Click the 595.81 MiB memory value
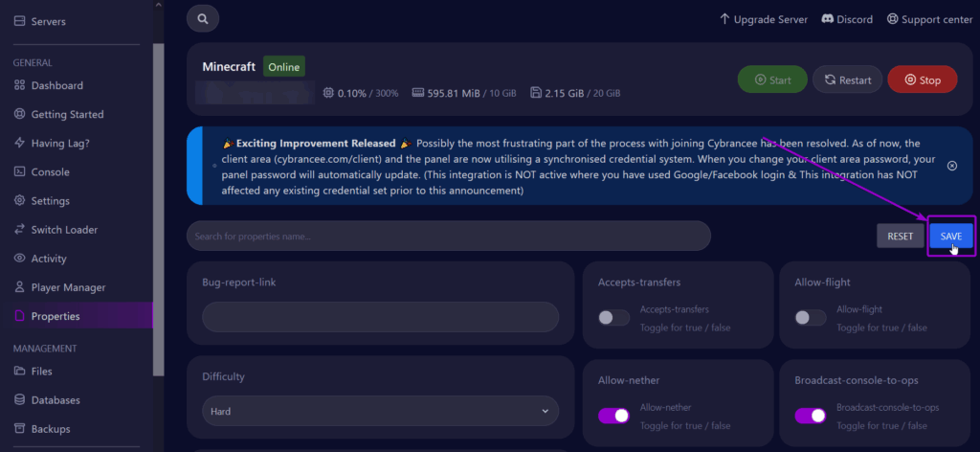This screenshot has height=452, width=980. [x=454, y=93]
